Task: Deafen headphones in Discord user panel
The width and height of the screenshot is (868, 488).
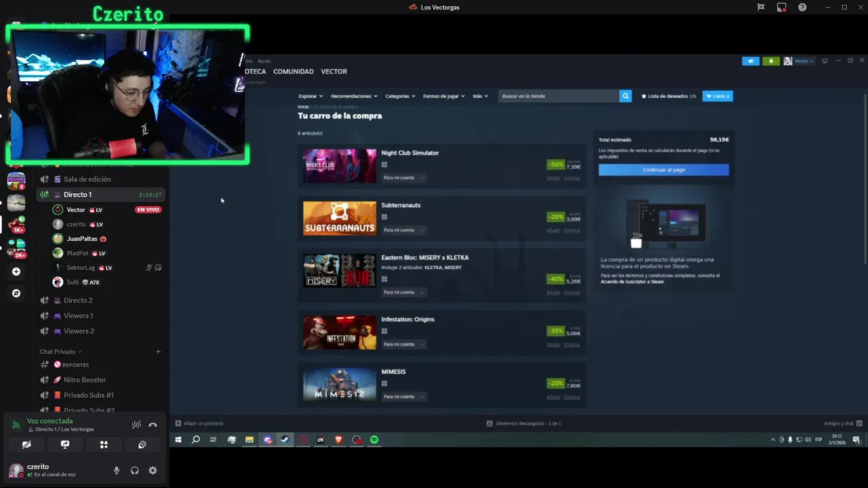Action: (134, 470)
